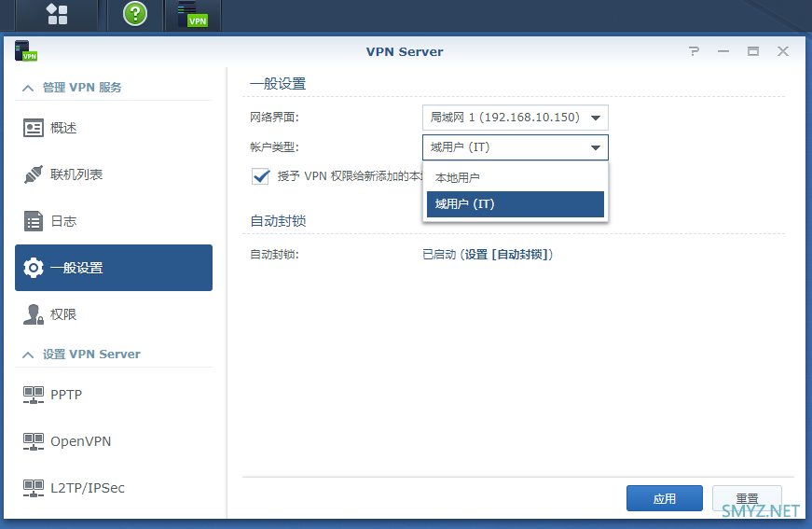Click the 已启动 status text

coord(439,255)
